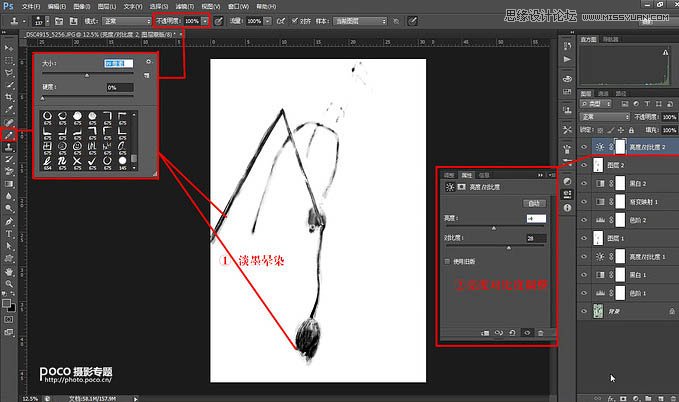Click the brush 大小 size input field

click(x=119, y=61)
